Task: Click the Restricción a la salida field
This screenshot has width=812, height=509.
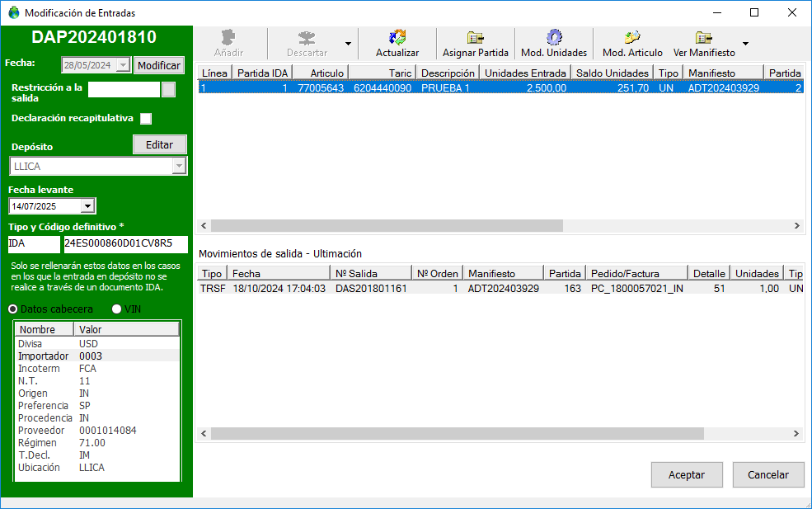Action: [124, 90]
